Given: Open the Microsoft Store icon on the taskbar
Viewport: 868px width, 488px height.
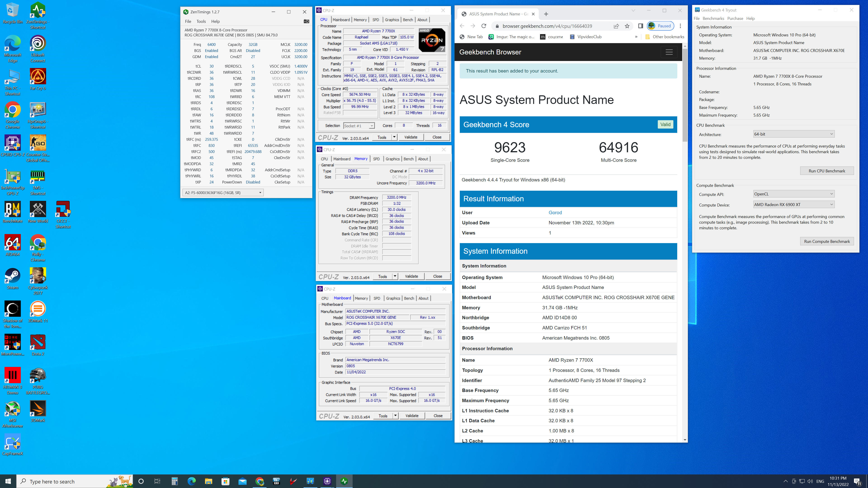Looking at the screenshot, I should 225,481.
